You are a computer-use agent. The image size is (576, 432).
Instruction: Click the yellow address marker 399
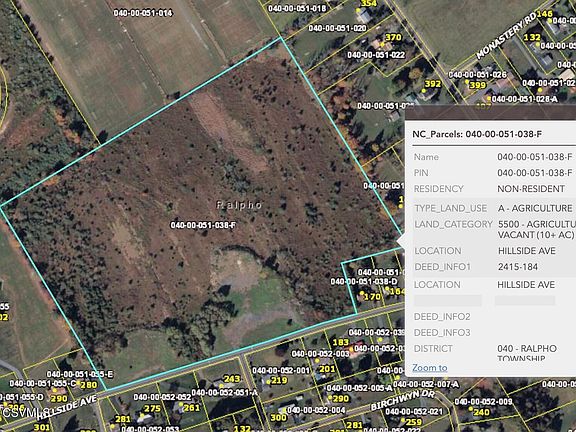coord(478,85)
